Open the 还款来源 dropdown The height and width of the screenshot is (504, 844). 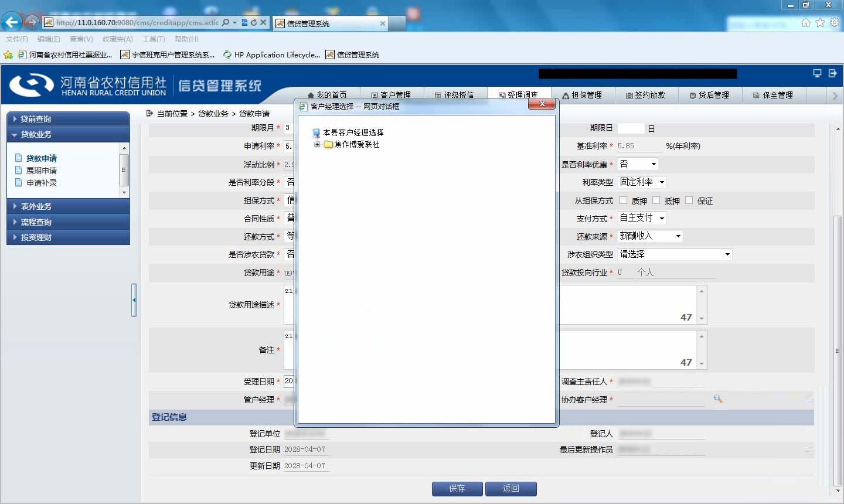point(651,236)
